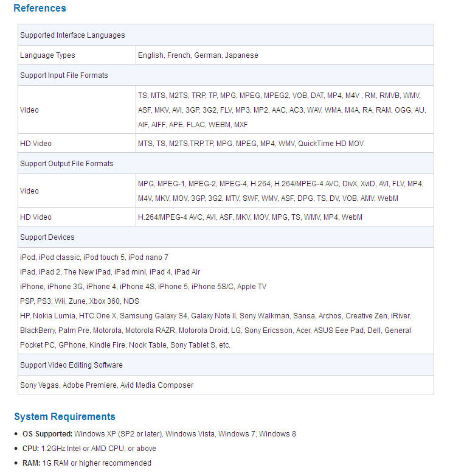Click the Support Video Editing Software header
This screenshot has height=476, width=450.
(x=226, y=365)
